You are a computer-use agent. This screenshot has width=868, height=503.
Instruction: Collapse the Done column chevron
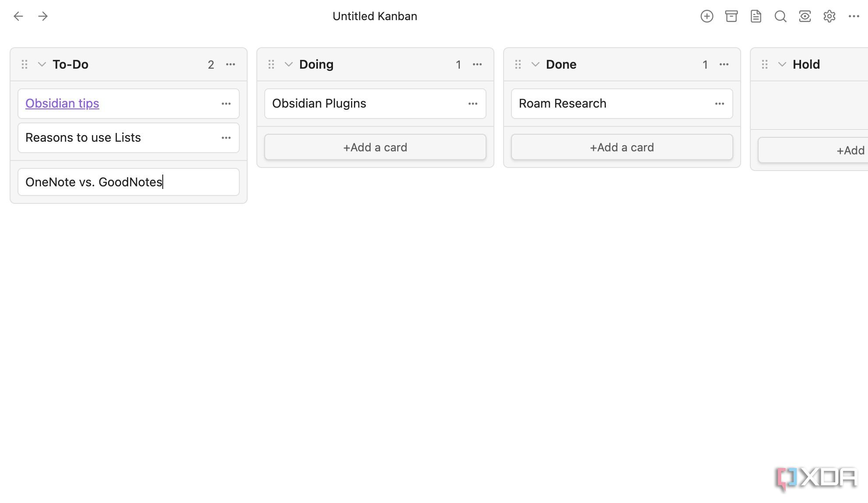[535, 64]
